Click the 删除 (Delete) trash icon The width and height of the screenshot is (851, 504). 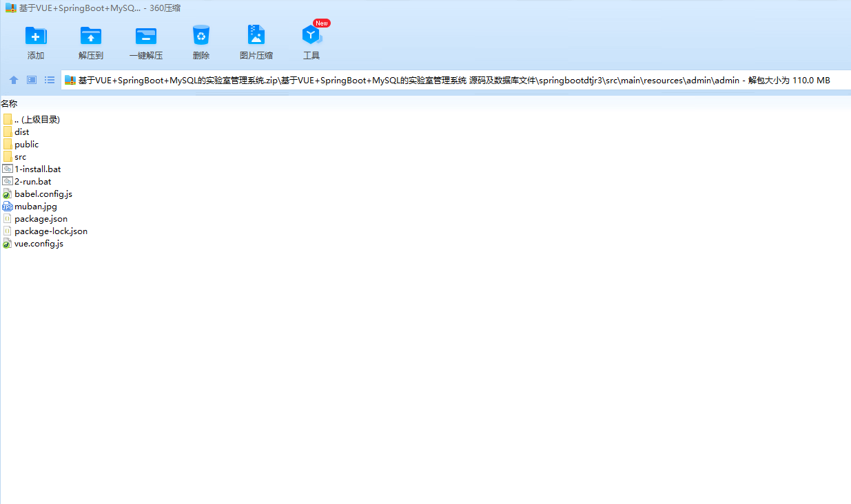201,35
